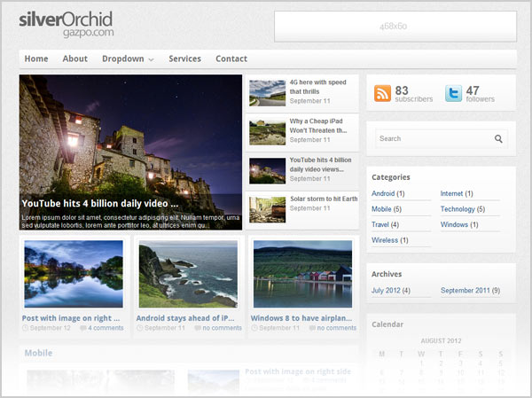Select the Android category
The image size is (532, 398).
coord(383,193)
